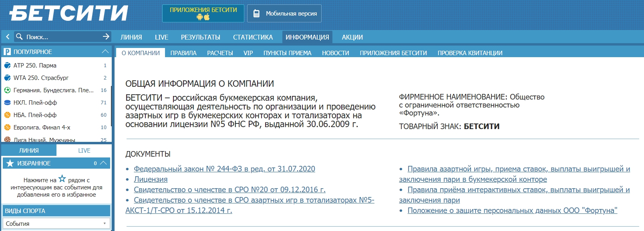
Task: Open the VIP tab
Action: pos(248,53)
